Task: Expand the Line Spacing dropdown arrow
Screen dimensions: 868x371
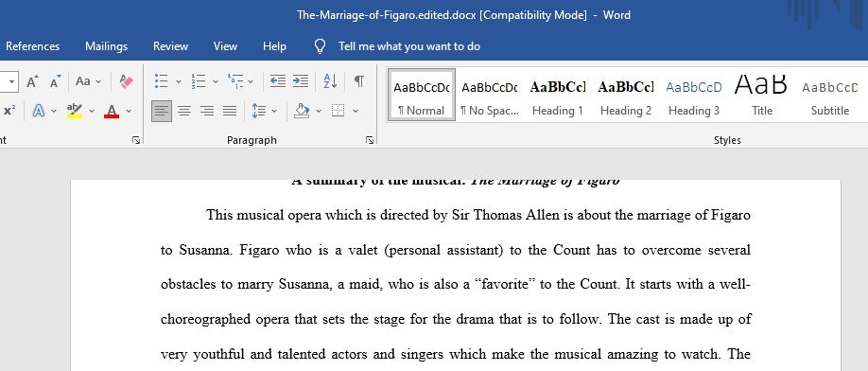Action: click(274, 112)
